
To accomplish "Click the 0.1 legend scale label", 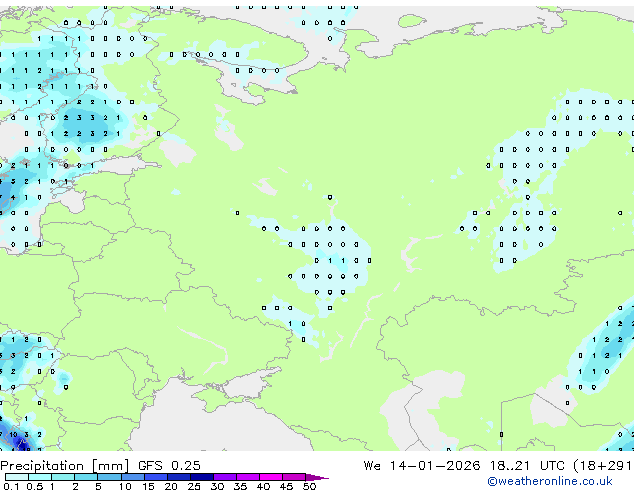I will click(x=11, y=486).
